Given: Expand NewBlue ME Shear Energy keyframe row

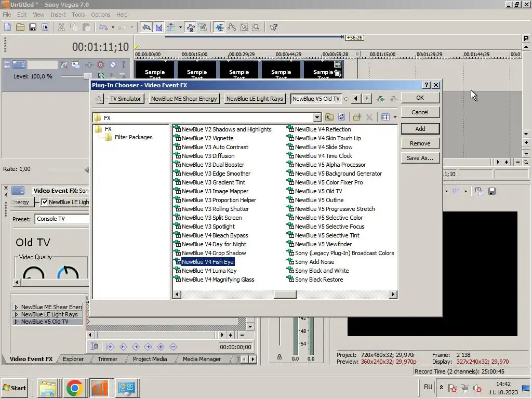Looking at the screenshot, I should click(x=16, y=307).
